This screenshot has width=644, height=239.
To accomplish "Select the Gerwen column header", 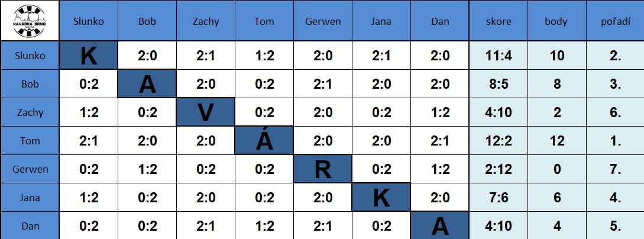I will point(323,21).
